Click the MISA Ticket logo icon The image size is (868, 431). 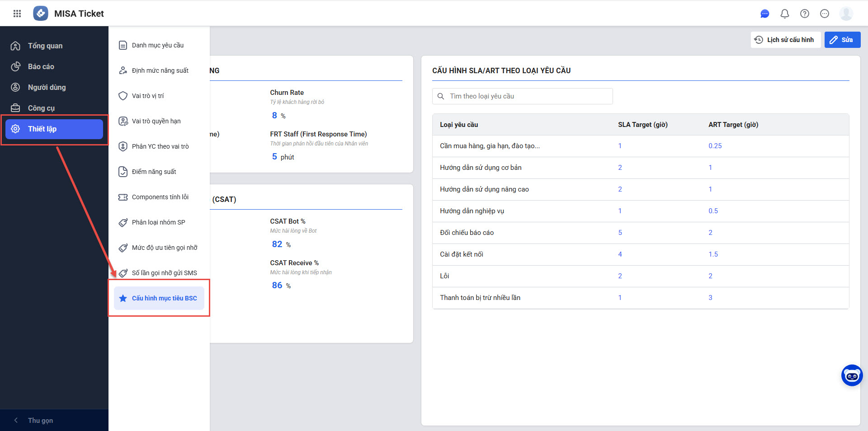click(41, 14)
